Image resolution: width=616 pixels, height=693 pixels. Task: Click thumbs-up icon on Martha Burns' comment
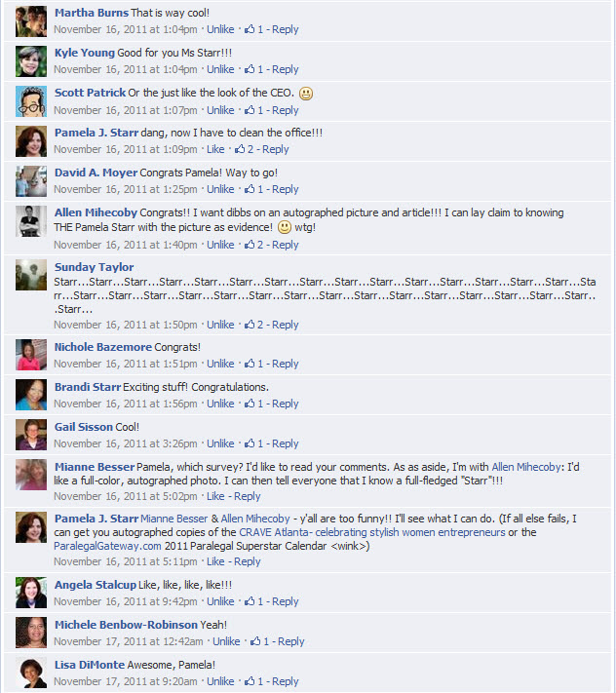(x=250, y=29)
